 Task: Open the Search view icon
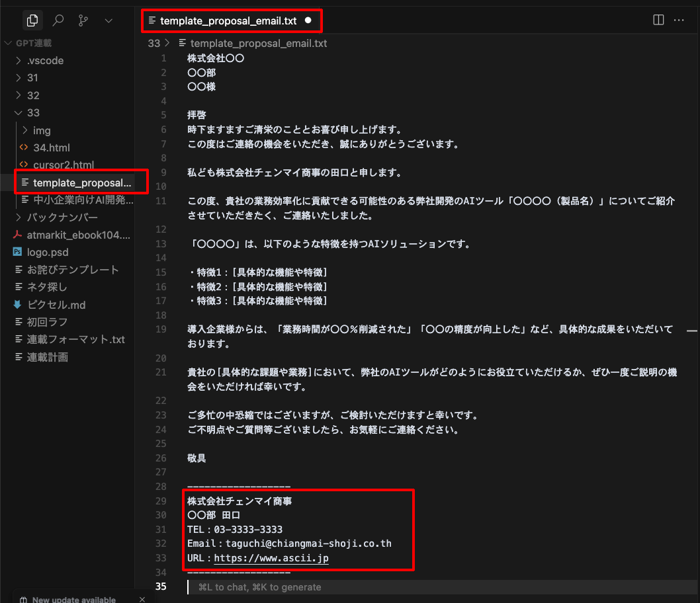coord(58,20)
